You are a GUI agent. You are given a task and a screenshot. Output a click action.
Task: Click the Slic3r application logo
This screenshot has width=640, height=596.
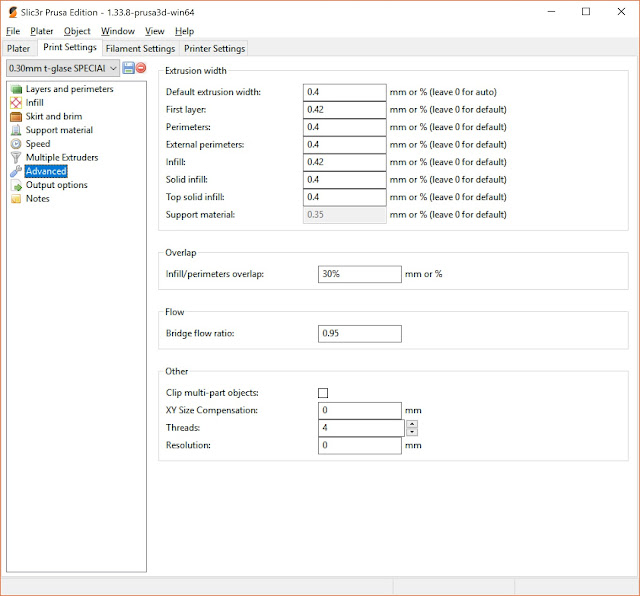13,12
